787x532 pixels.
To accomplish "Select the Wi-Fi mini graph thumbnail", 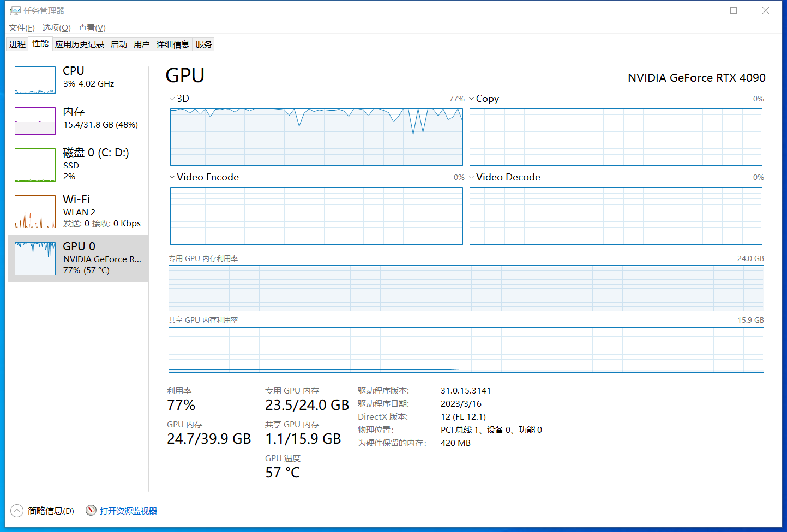I will coord(35,211).
